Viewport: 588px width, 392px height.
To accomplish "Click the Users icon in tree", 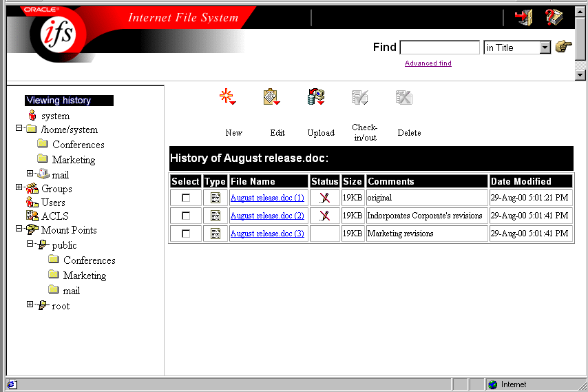I will point(32,202).
